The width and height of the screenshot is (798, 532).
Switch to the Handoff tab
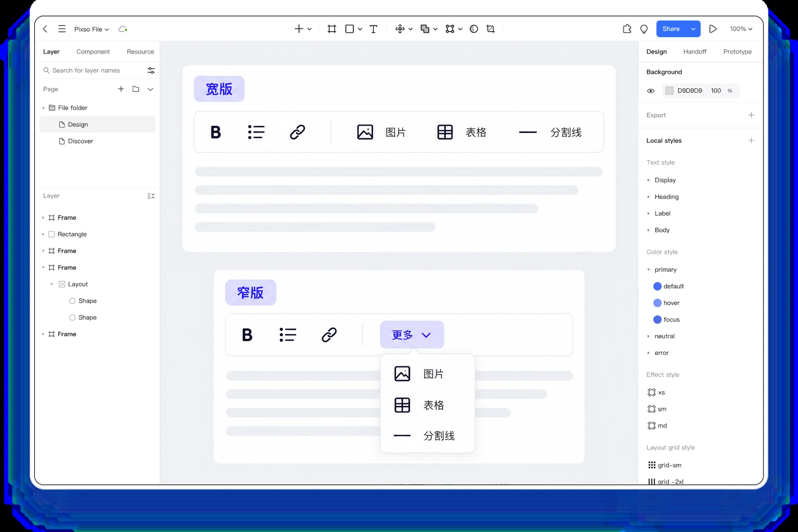[x=695, y=52]
